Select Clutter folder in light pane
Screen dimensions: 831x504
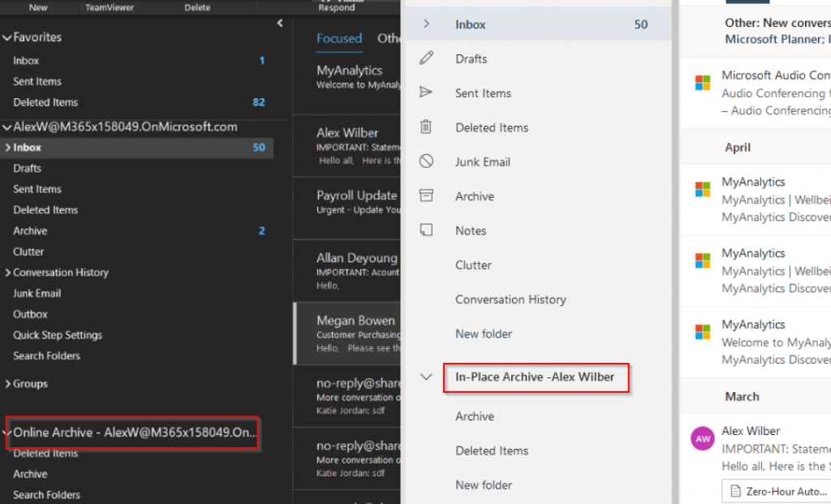(473, 265)
